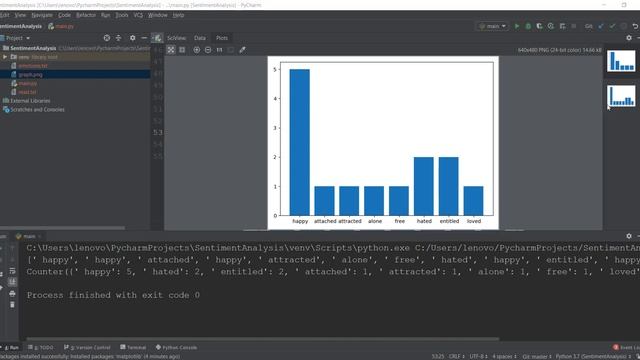Open main.py in project tree
The width and height of the screenshot is (640, 360).
(x=28, y=83)
